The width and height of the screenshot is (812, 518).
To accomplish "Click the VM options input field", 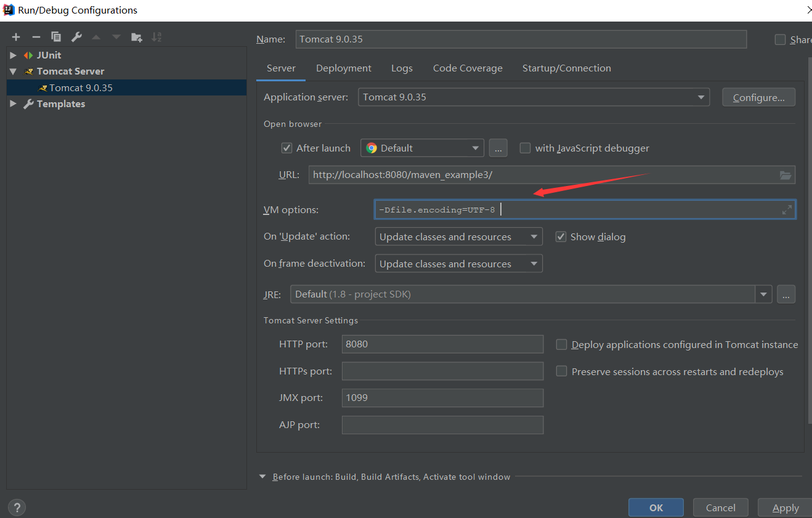I will coord(585,210).
